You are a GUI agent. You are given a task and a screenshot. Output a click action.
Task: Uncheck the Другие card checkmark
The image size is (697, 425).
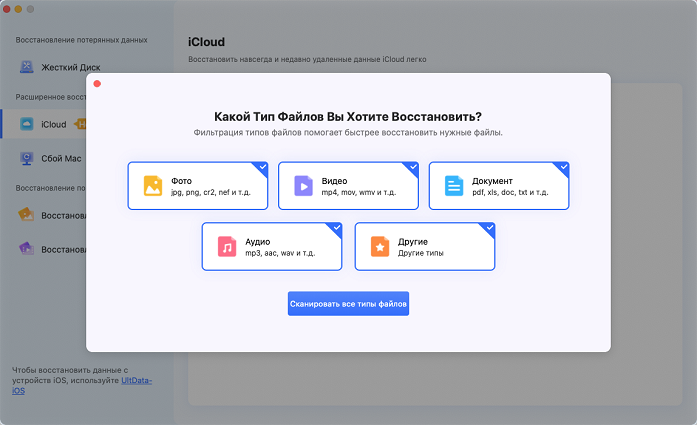[489, 228]
